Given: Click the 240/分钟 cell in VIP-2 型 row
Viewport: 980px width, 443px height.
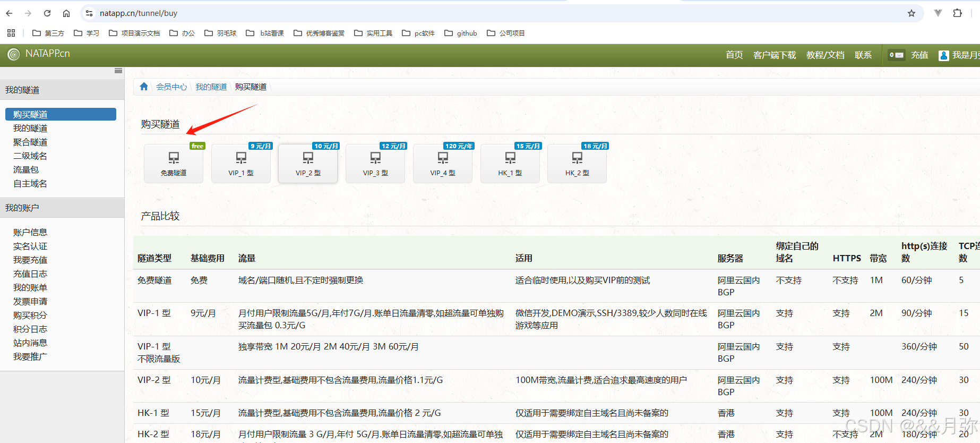Looking at the screenshot, I should click(919, 380).
